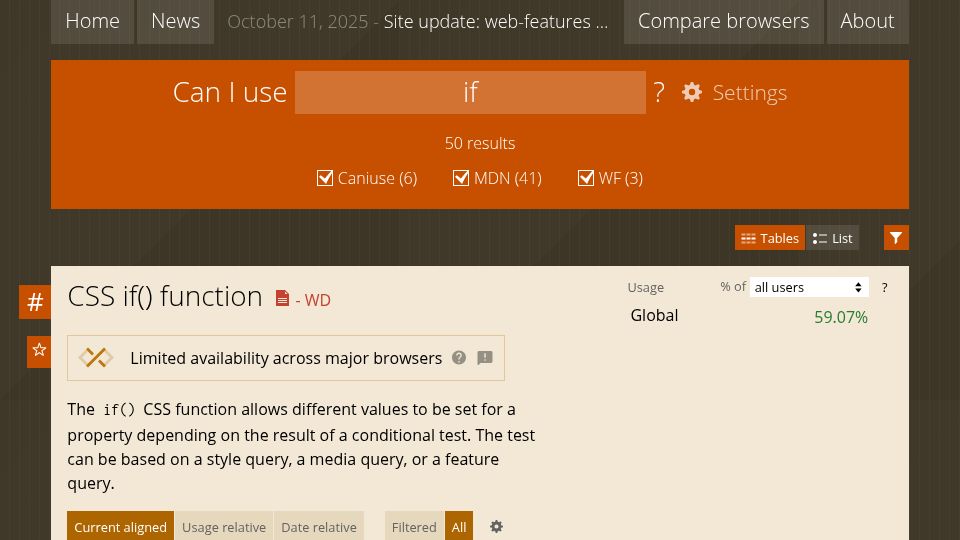960x540 pixels.
Task: Open the News menu item
Action: 176,21
